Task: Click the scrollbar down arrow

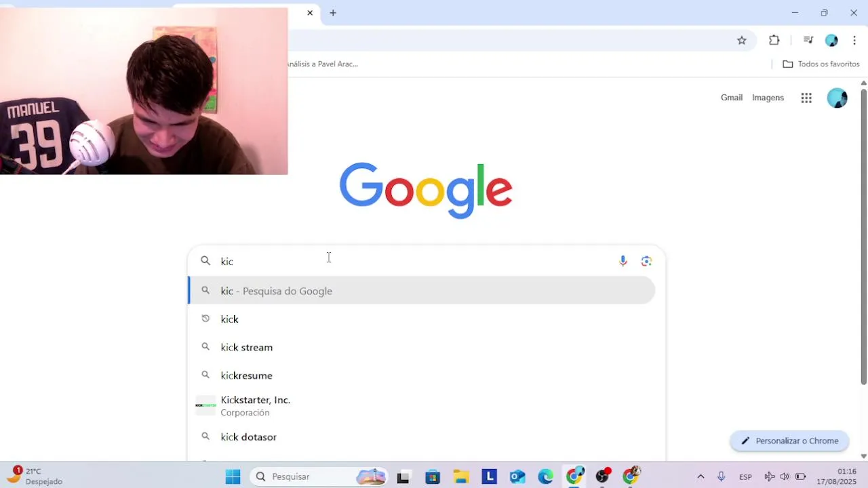Action: click(x=863, y=456)
